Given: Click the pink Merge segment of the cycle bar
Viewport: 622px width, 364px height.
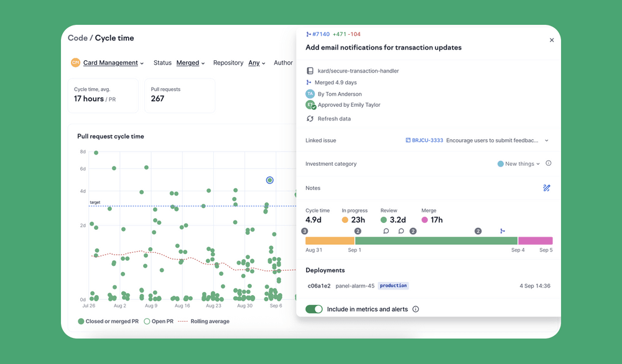Looking at the screenshot, I should [x=536, y=240].
